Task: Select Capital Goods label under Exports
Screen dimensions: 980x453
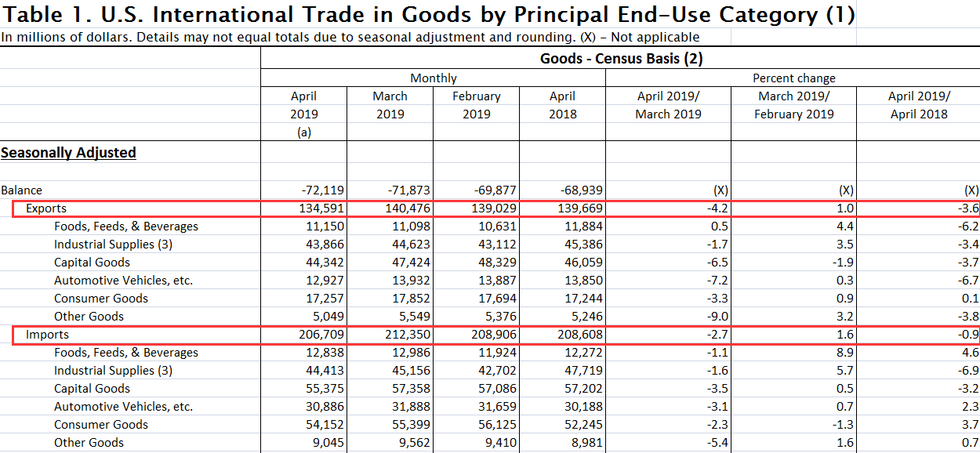Action: point(92,263)
